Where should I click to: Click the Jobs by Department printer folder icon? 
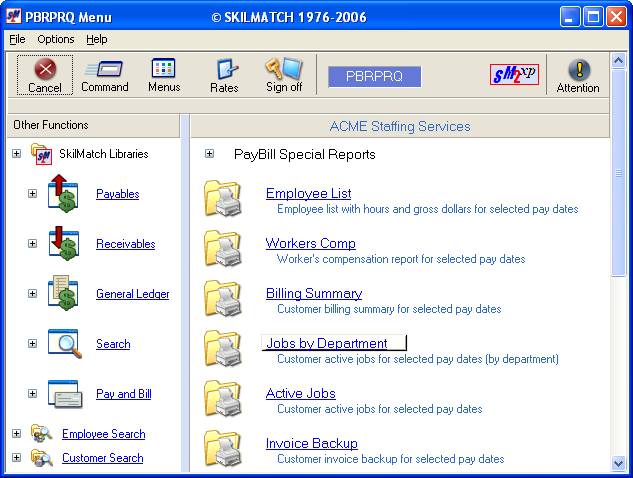[223, 348]
